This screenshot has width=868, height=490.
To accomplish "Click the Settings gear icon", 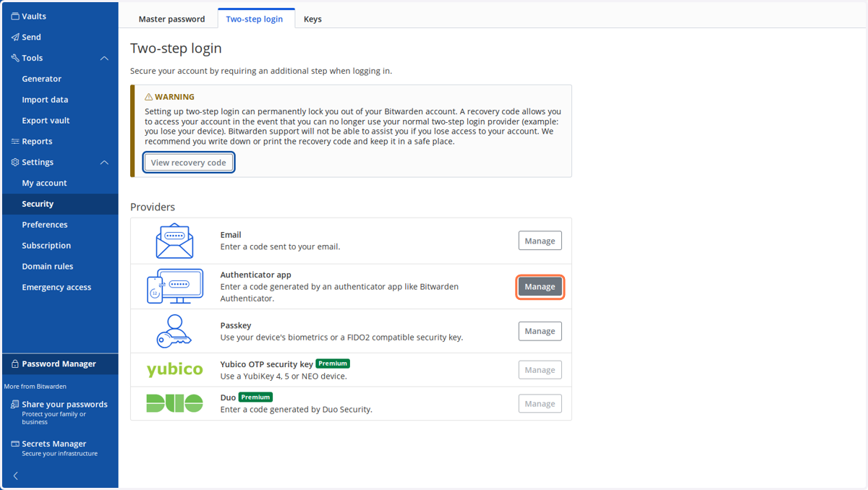I will click(15, 163).
